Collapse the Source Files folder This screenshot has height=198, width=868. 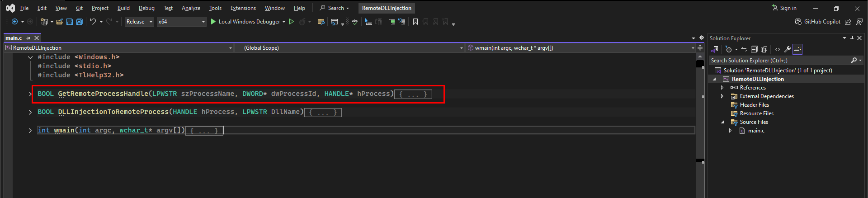(722, 122)
